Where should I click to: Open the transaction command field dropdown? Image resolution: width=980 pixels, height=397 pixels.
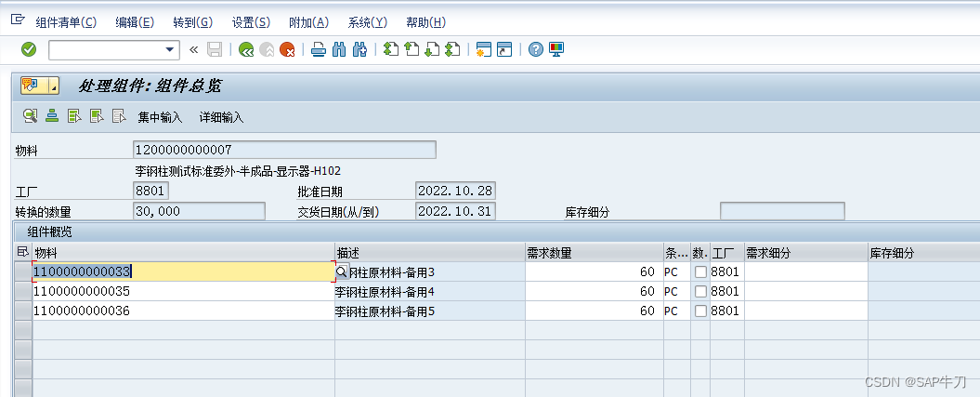coord(169,50)
